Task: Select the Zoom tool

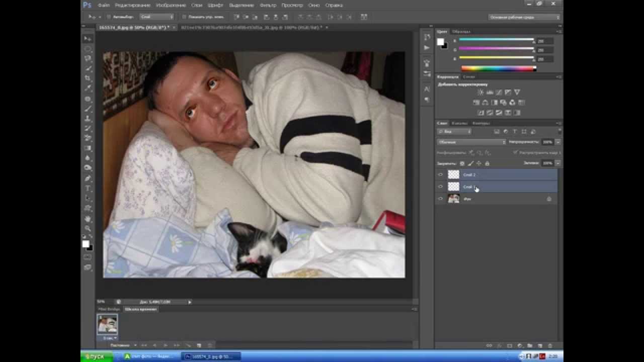Action: click(x=88, y=228)
